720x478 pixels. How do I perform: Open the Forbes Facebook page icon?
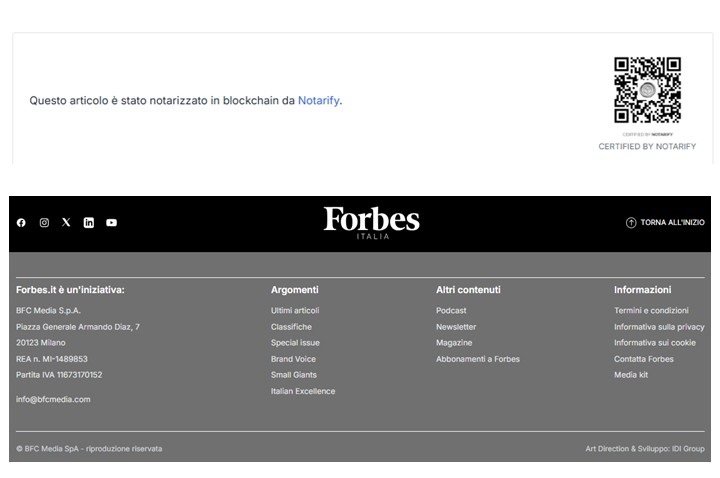[21, 223]
